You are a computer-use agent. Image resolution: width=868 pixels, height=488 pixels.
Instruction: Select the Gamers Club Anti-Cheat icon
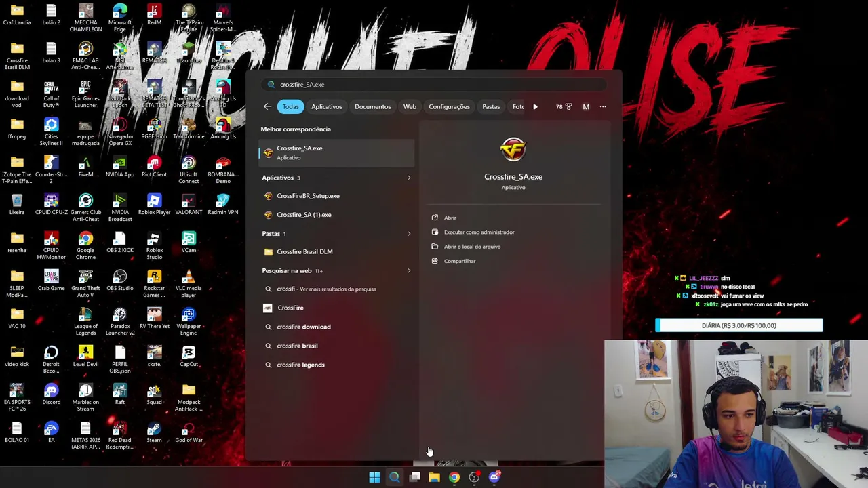pyautogui.click(x=85, y=208)
